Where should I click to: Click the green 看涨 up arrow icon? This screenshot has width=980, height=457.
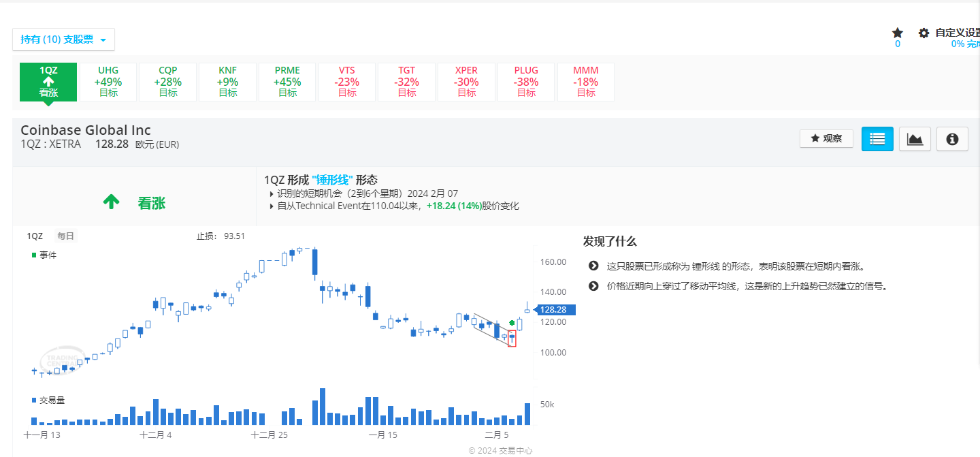click(x=112, y=202)
